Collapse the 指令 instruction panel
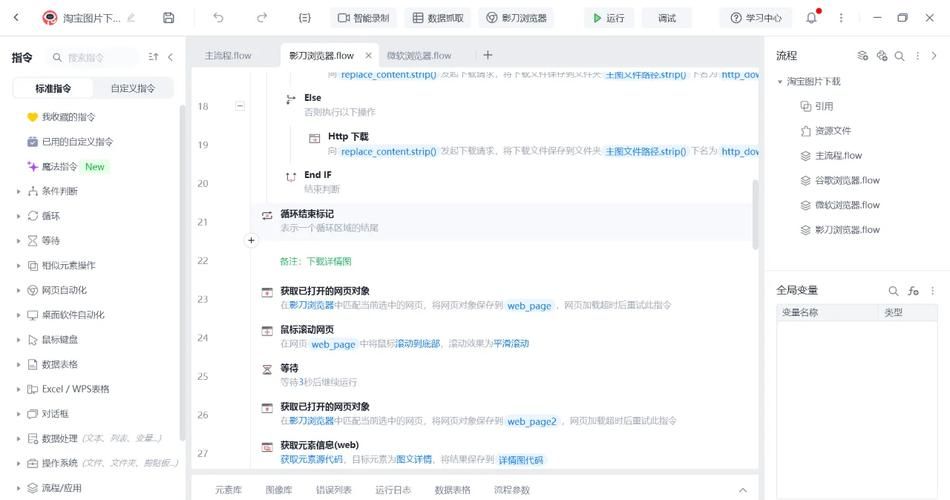Viewport: 950px width, 500px height. [x=170, y=57]
